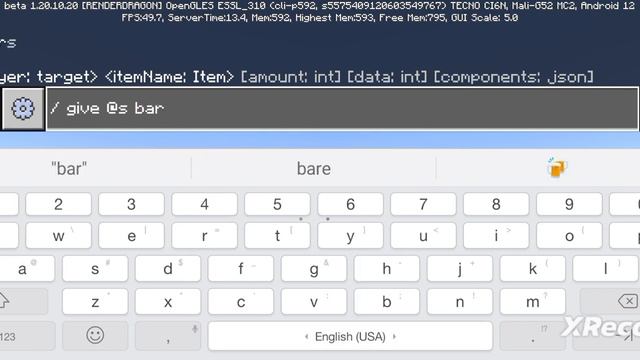Switch to the 123 symbols keyboard
640x360 pixels.
click(27, 336)
